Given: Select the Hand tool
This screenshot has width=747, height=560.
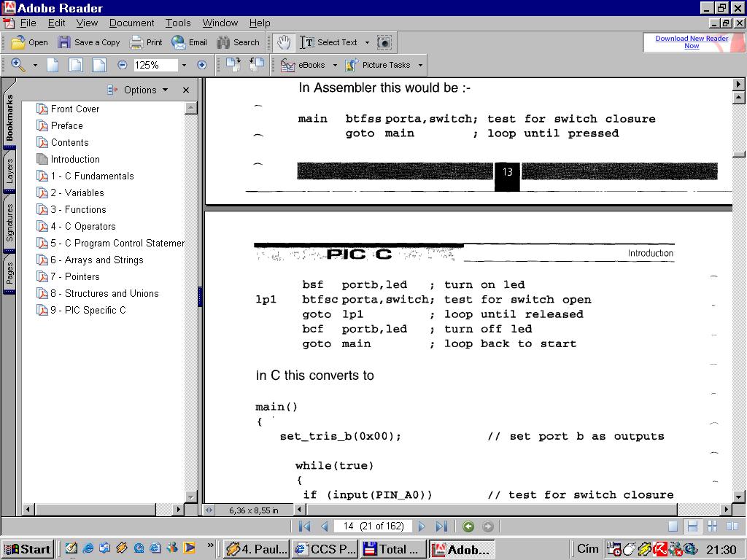Looking at the screenshot, I should (x=284, y=42).
